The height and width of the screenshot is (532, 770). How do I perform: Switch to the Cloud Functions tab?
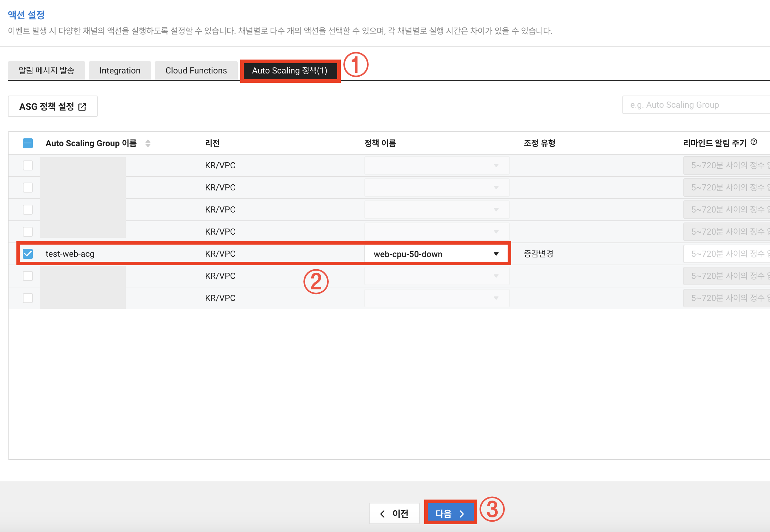point(196,71)
